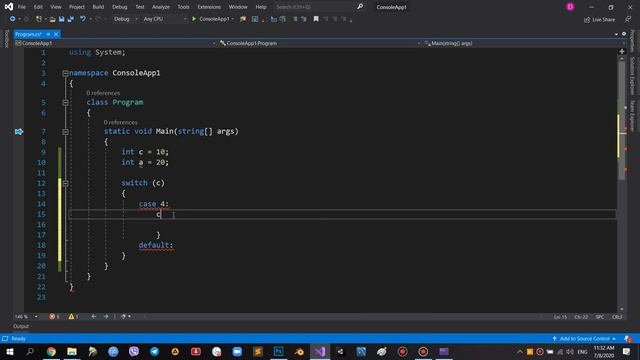Click the CRLF line ending indicator
Image resolution: width=640 pixels, height=360 pixels.
(x=617, y=317)
